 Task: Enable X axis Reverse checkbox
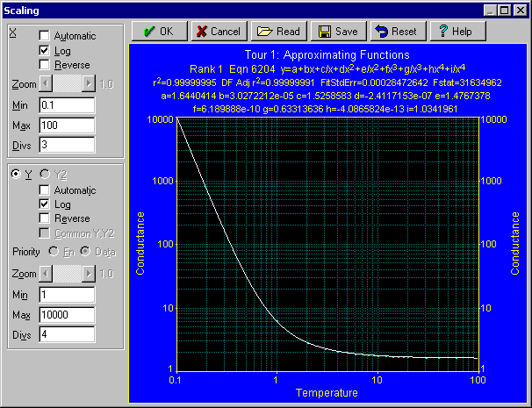point(45,65)
